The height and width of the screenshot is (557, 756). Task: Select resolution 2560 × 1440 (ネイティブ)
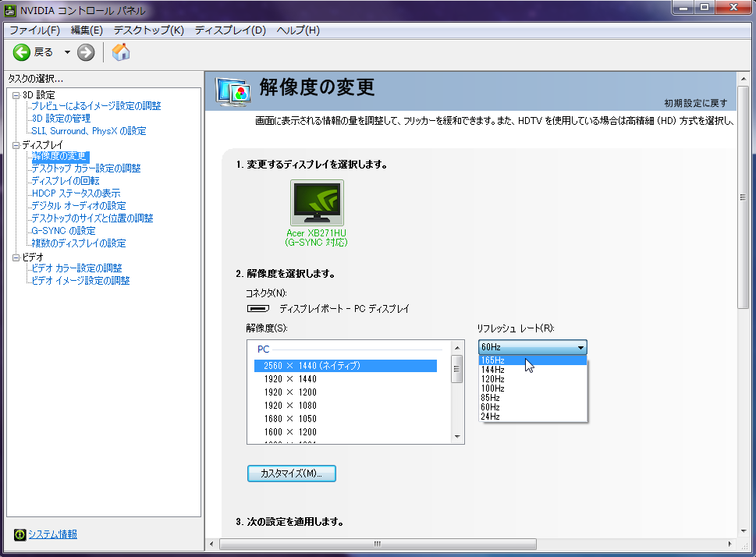(345, 366)
